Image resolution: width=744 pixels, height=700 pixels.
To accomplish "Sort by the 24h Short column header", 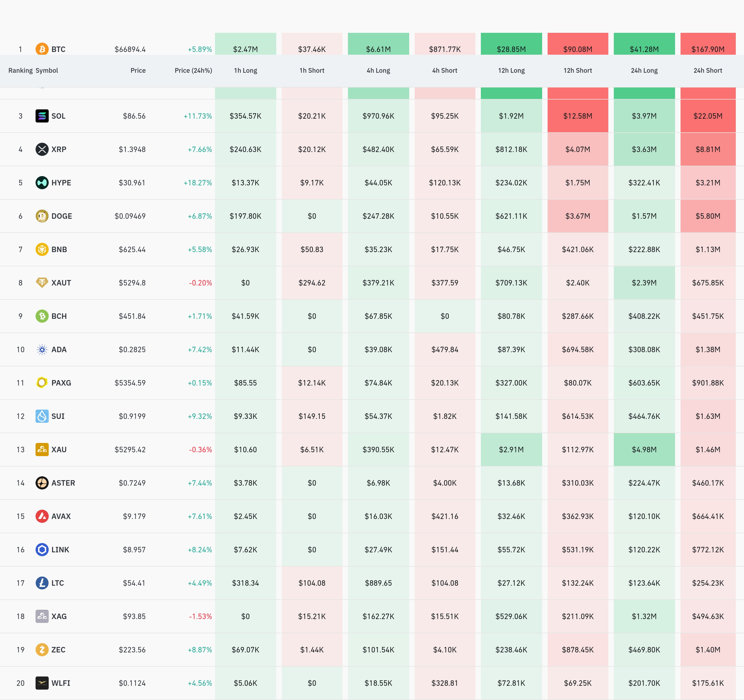I will click(x=707, y=70).
